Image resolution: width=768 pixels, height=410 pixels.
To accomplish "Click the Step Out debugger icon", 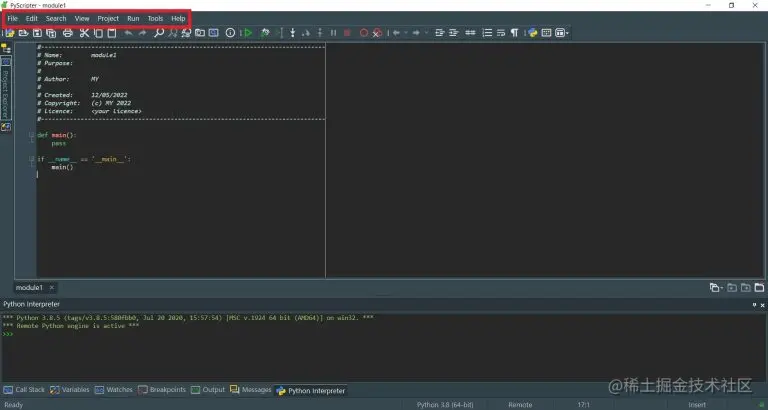I will [320, 33].
